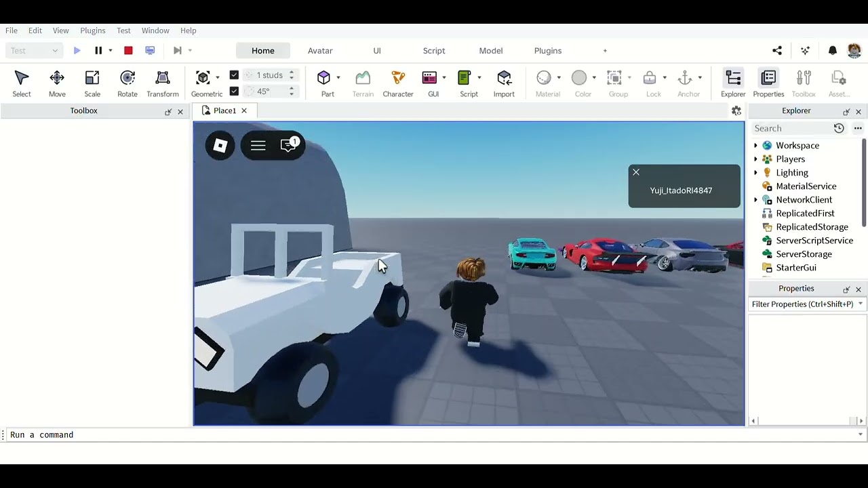The width and height of the screenshot is (868, 488).
Task: Open the in-game hamburger menu
Action: (258, 145)
